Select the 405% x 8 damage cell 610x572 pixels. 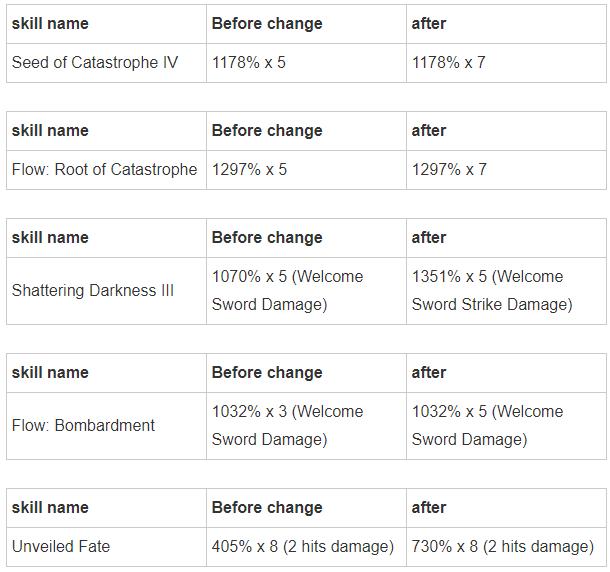[x=302, y=546]
